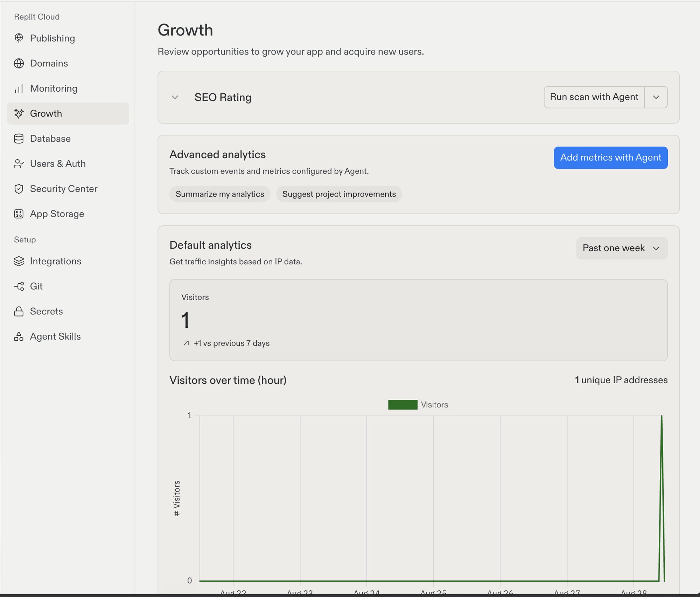Open the Secrets page
The height and width of the screenshot is (597, 700).
[68, 311]
